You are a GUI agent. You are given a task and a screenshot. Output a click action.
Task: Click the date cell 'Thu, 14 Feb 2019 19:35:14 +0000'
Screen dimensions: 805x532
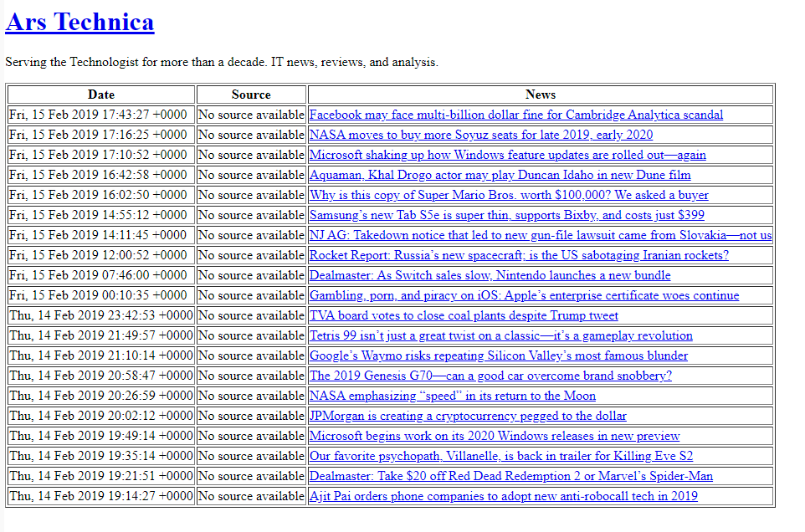pyautogui.click(x=101, y=455)
